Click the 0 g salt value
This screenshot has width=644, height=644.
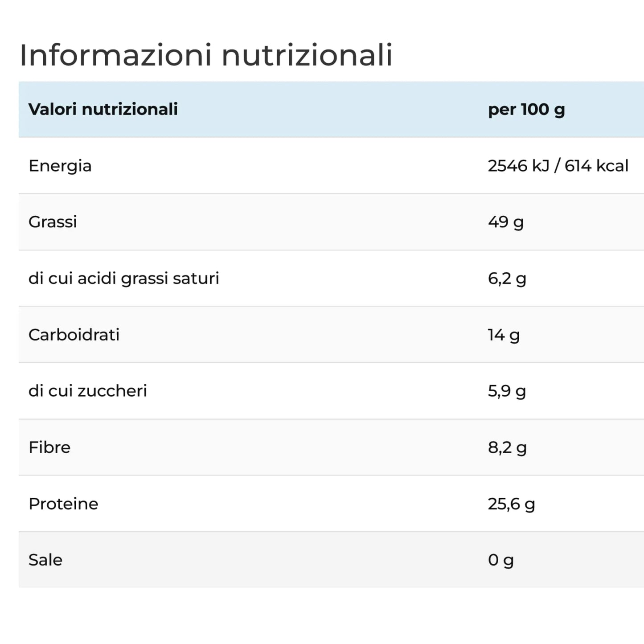click(x=500, y=560)
